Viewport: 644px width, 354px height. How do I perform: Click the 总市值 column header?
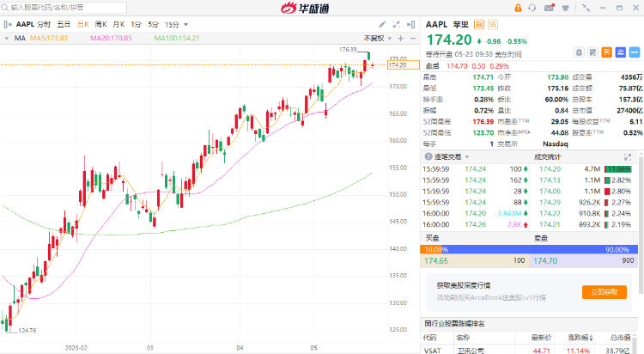point(621,338)
